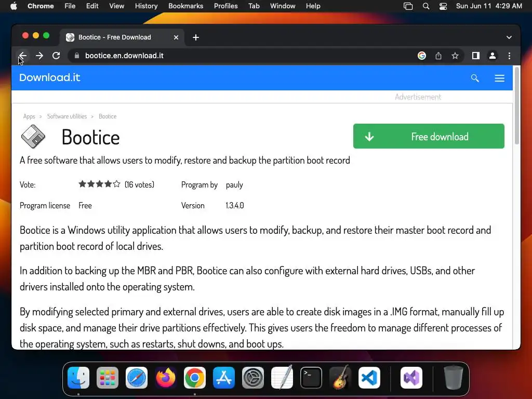The width and height of the screenshot is (532, 399).
Task: Open Spotlight search in menu bar
Action: 426,6
